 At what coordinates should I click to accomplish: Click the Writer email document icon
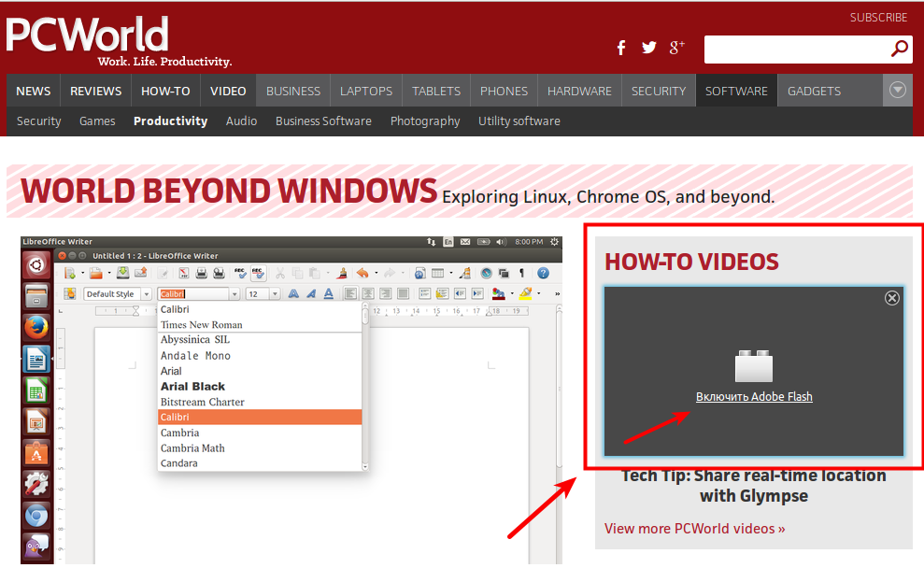[140, 273]
